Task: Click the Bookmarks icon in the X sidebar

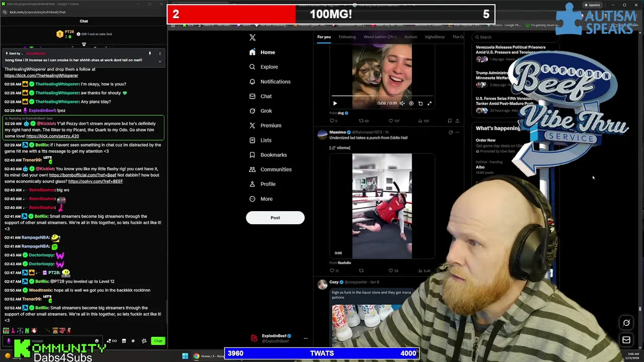Action: (252, 155)
